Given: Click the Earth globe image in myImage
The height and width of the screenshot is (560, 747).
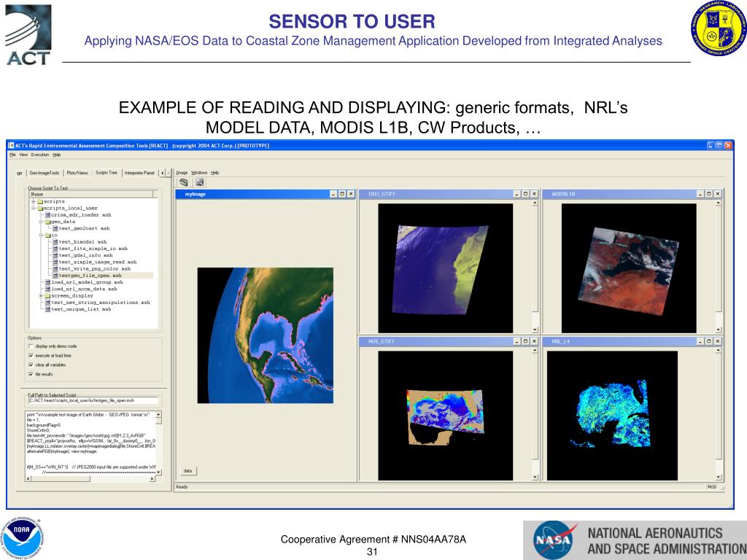Looking at the screenshot, I should click(266, 335).
